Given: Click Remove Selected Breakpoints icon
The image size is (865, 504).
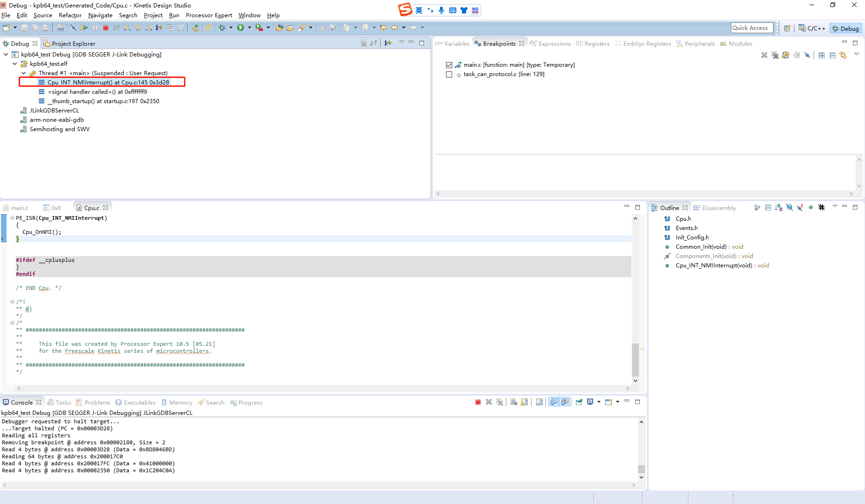Looking at the screenshot, I should (764, 56).
